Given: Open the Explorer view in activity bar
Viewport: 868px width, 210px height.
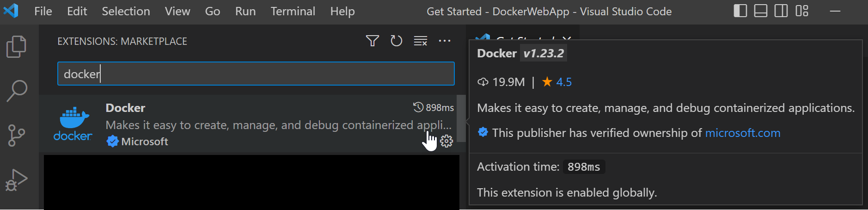Looking at the screenshot, I should pos(17,47).
